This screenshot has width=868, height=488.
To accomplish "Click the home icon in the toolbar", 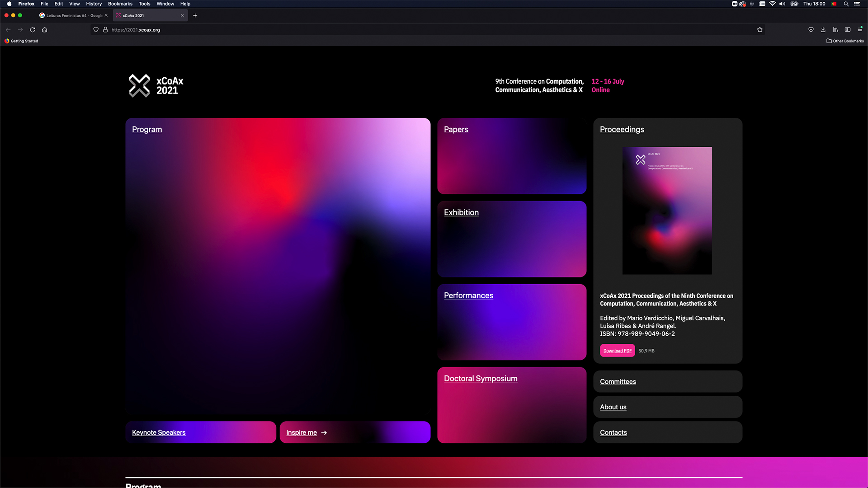I will click(x=45, y=30).
